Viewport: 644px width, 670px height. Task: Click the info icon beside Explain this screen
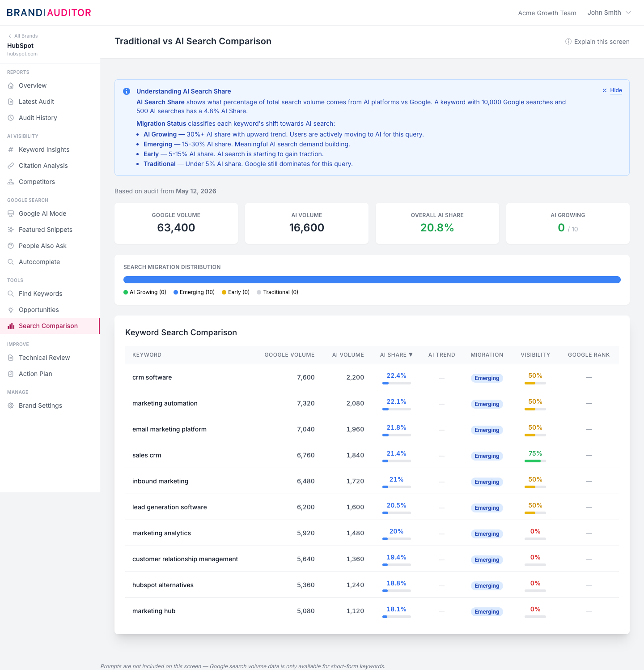(x=568, y=42)
